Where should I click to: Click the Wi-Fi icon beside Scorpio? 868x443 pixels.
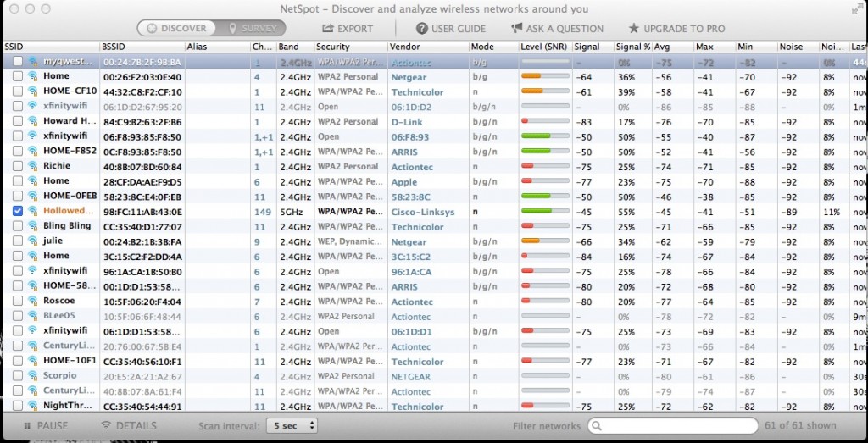[x=33, y=376]
